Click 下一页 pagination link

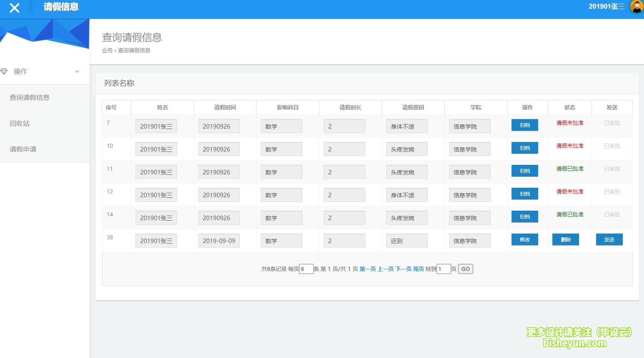tap(403, 269)
